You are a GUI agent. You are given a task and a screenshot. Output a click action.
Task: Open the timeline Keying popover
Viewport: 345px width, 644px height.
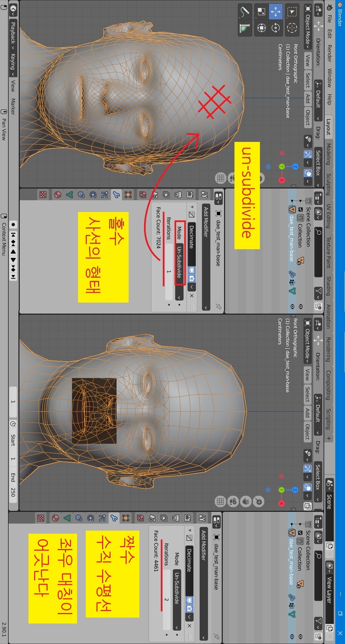13,64
